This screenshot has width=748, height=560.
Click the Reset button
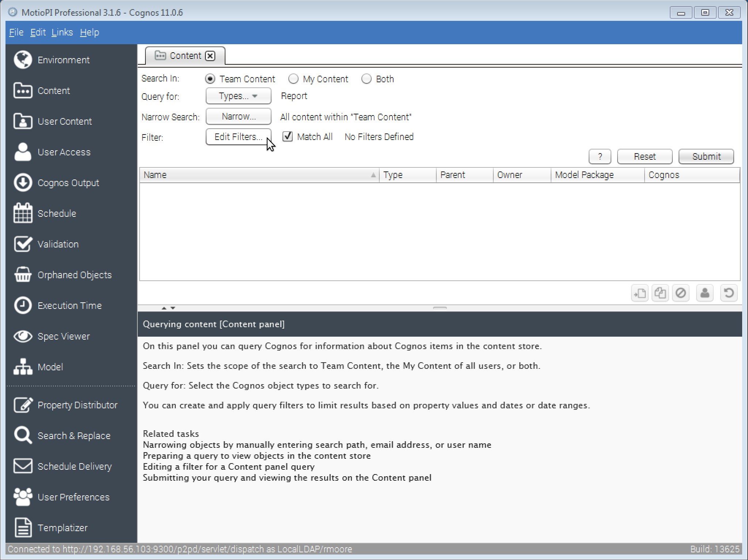click(x=645, y=157)
